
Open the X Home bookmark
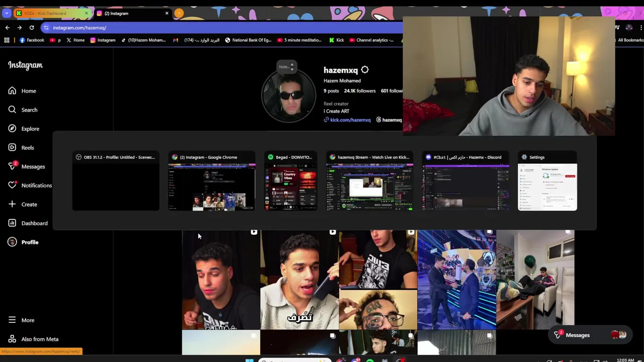click(x=75, y=40)
